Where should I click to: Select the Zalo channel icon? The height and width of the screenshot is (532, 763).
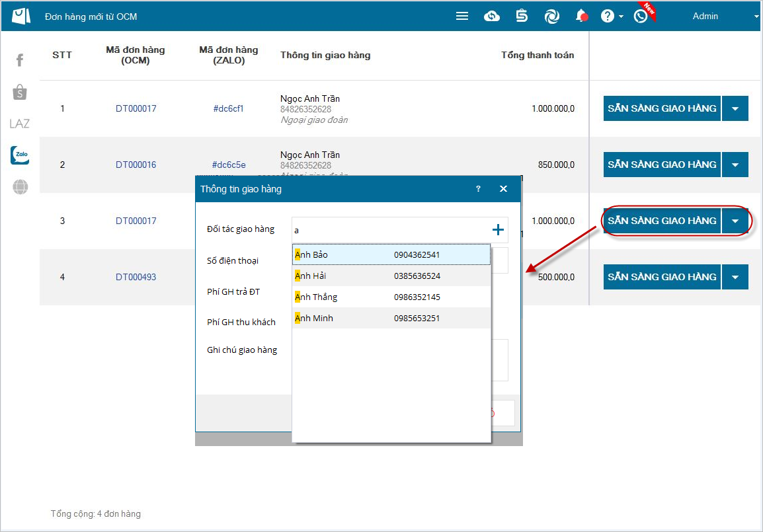(20, 155)
